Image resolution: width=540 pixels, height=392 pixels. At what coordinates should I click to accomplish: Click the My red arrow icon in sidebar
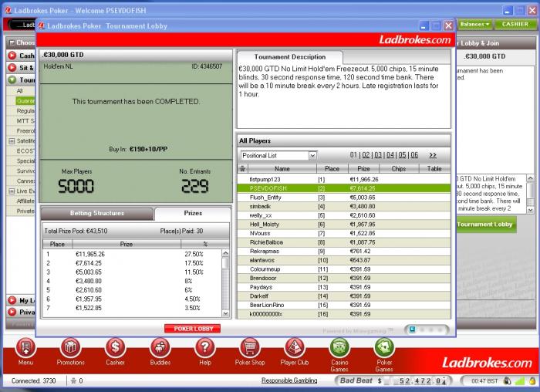click(x=12, y=300)
